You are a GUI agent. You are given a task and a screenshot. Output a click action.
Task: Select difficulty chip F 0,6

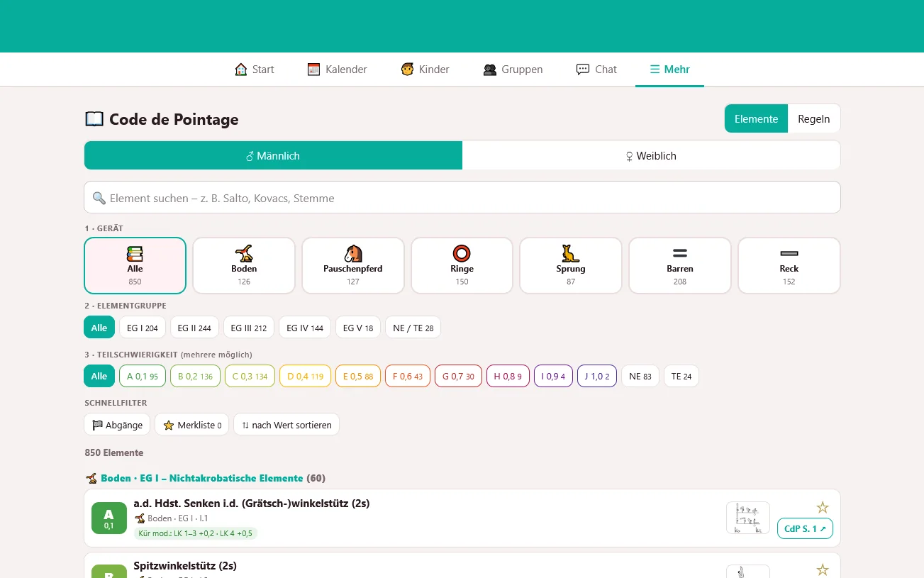coord(408,376)
